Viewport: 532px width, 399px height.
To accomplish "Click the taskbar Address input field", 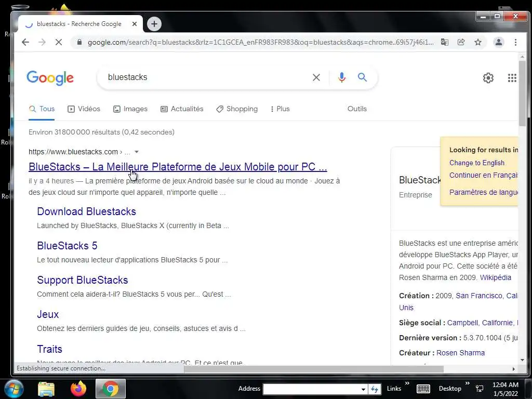I will click(311, 389).
